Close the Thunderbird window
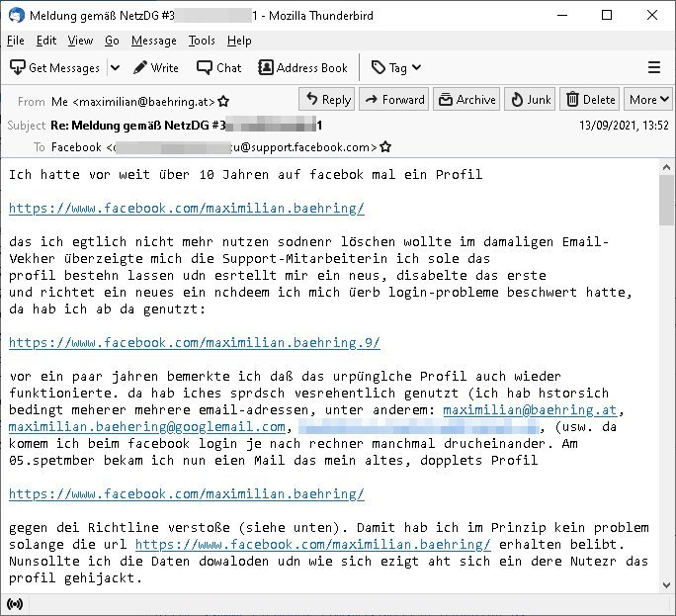The image size is (676, 616). click(652, 15)
